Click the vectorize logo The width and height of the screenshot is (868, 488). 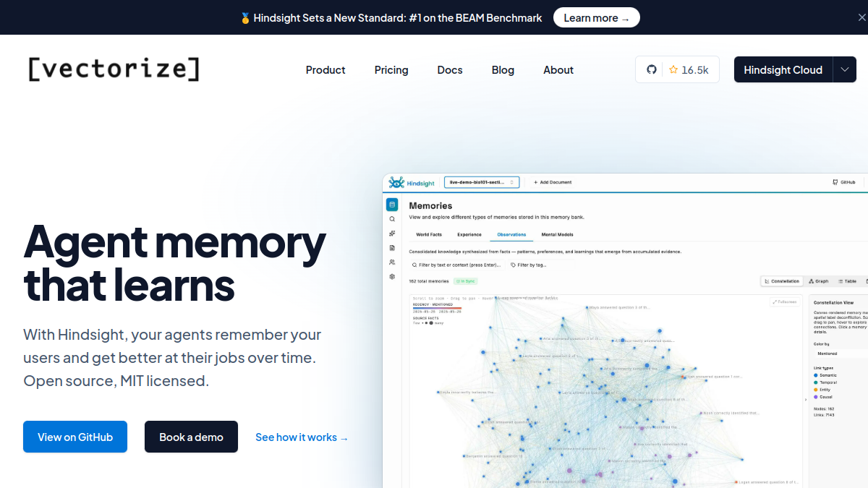[x=114, y=69]
